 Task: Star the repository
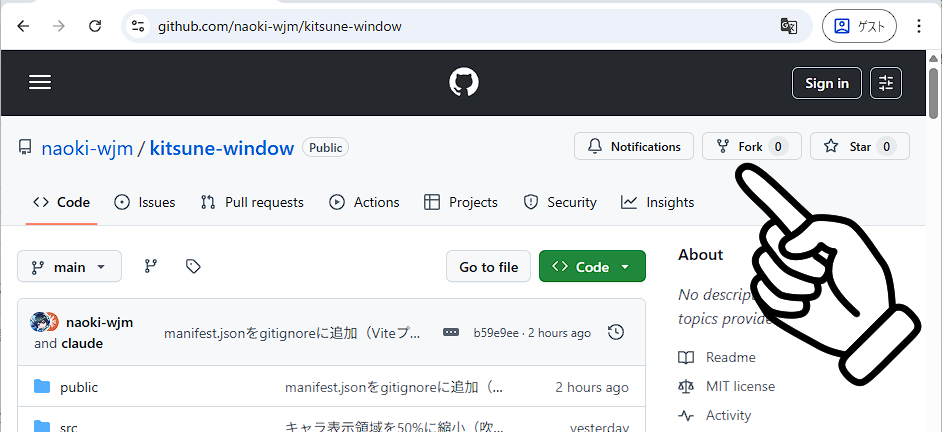(860, 147)
